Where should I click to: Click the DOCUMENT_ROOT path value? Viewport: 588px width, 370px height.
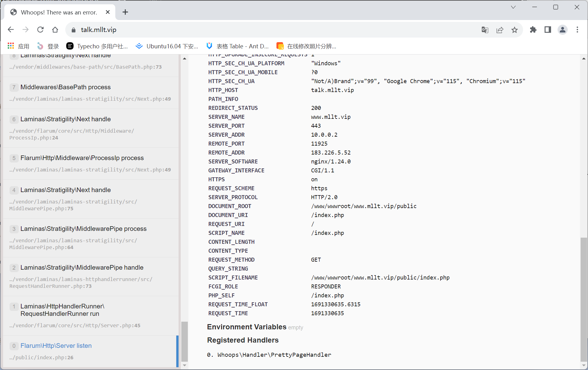coord(364,206)
